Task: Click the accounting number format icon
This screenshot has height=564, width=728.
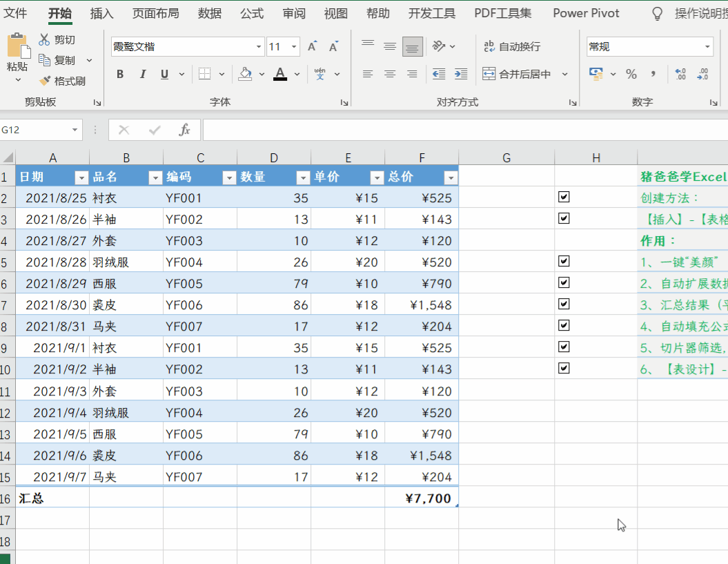Action: (x=596, y=74)
